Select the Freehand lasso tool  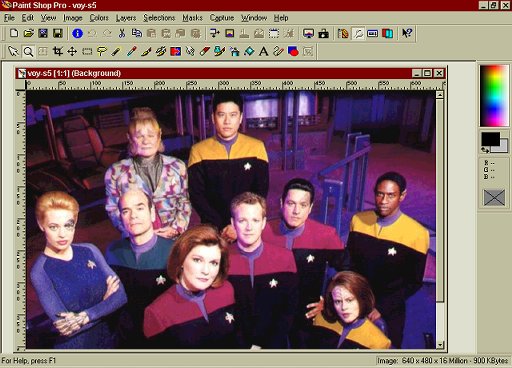coord(101,51)
